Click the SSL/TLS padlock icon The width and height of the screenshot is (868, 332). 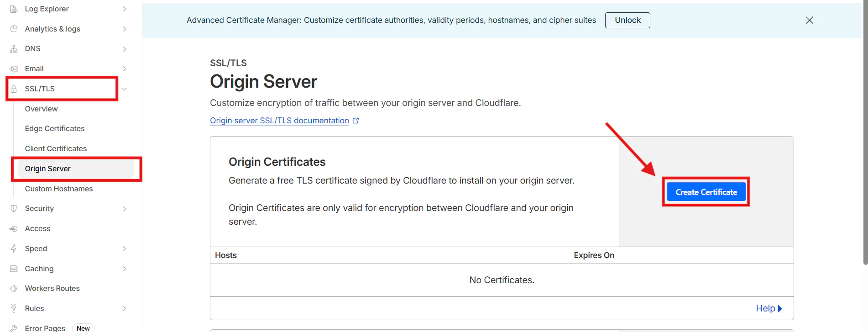tap(14, 89)
